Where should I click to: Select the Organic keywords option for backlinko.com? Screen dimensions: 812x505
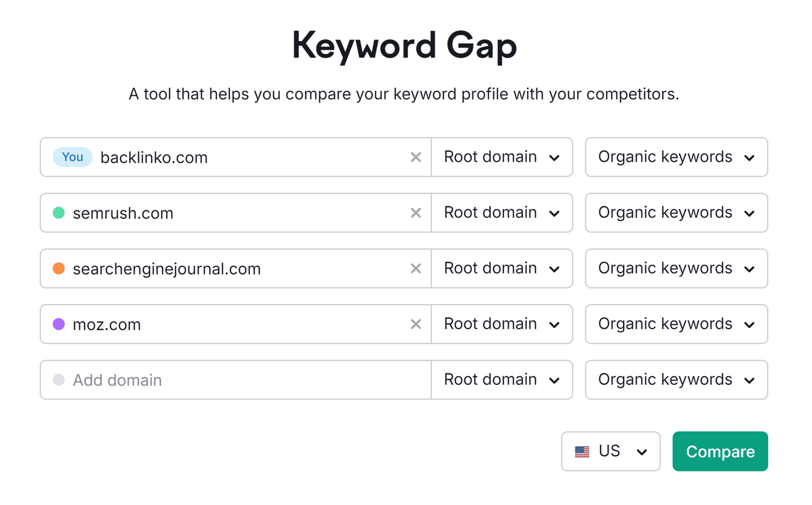pos(676,157)
